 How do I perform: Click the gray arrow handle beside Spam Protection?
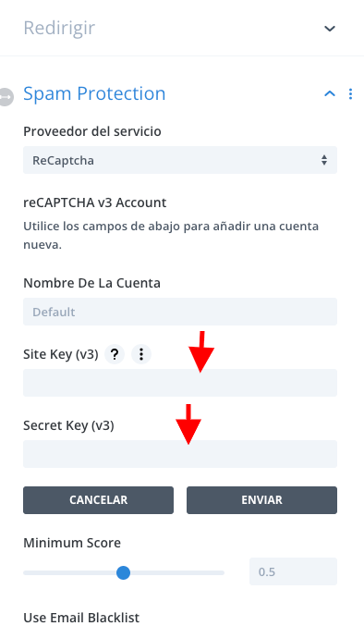[x=6, y=96]
